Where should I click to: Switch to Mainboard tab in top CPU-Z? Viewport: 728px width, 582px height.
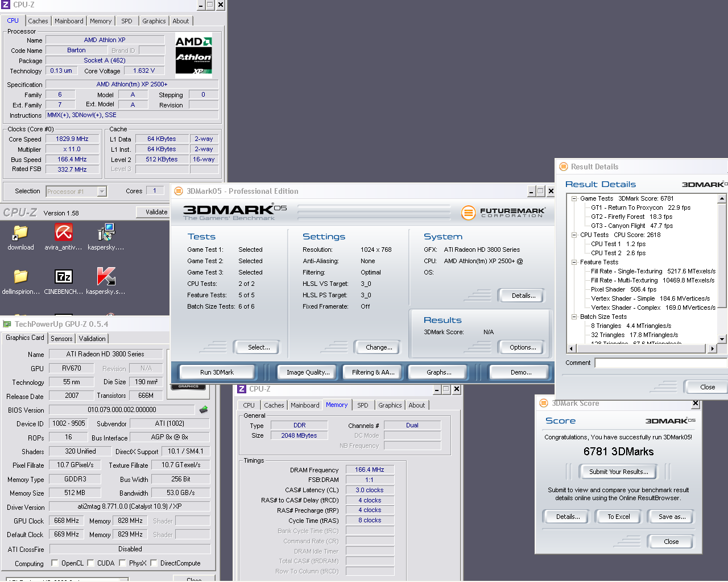tap(69, 21)
